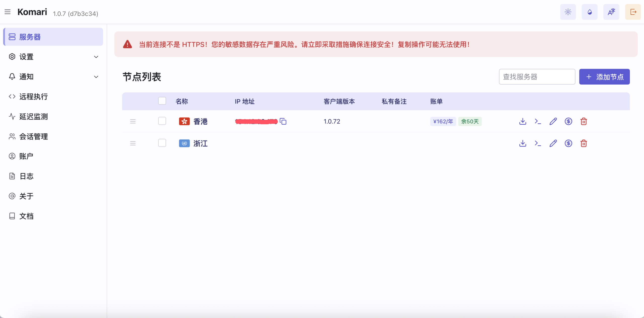Toggle light/dark theme sun icon

click(x=568, y=12)
